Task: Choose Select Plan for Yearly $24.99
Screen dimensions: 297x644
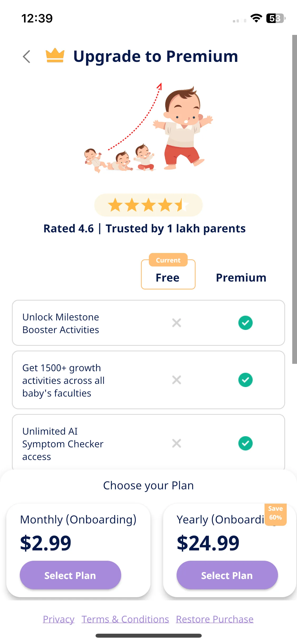Action: 227,575
